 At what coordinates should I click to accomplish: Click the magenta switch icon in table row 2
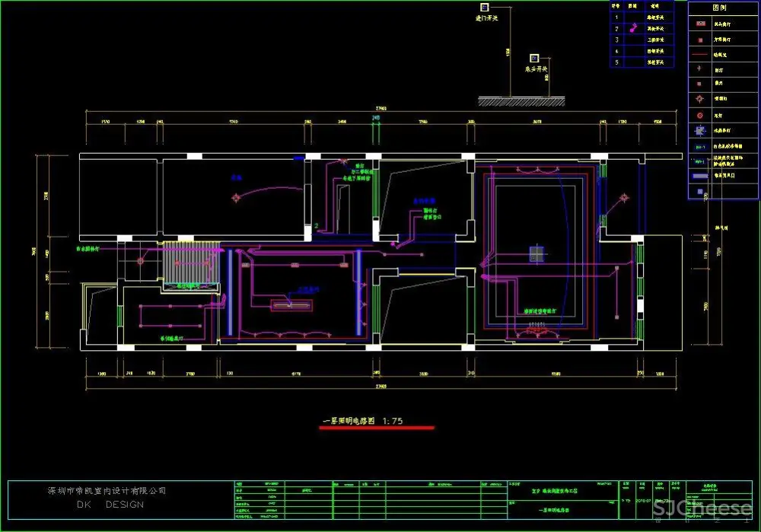coord(634,28)
